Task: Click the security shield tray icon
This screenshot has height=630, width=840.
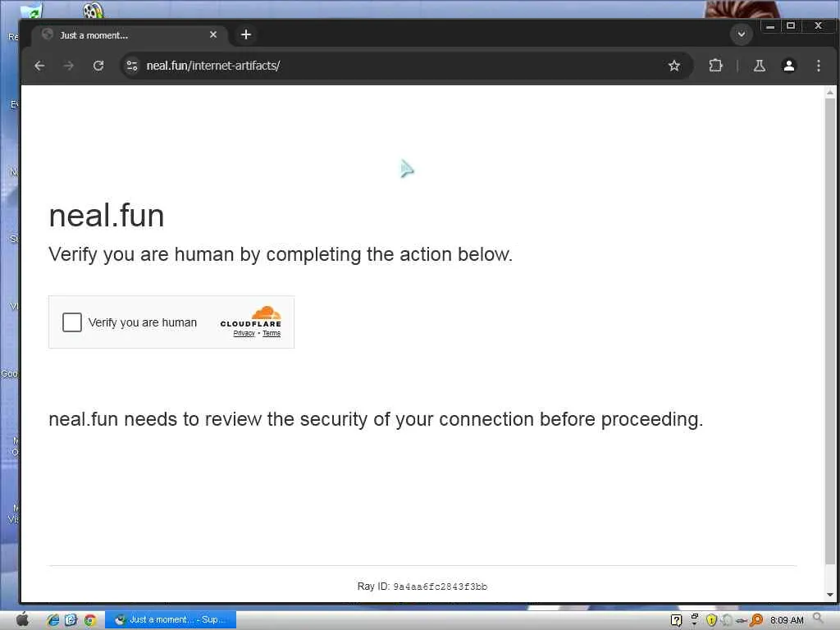Action: [711, 620]
